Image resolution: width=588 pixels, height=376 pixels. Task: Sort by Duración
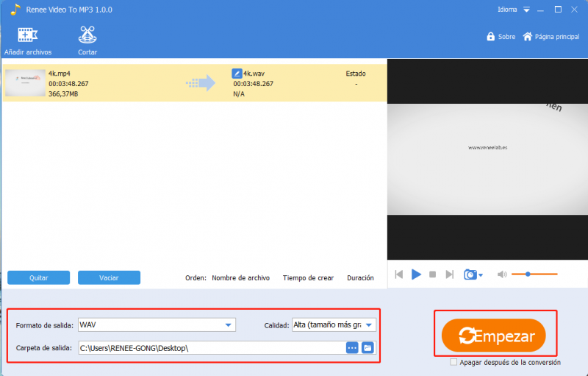[x=360, y=277]
